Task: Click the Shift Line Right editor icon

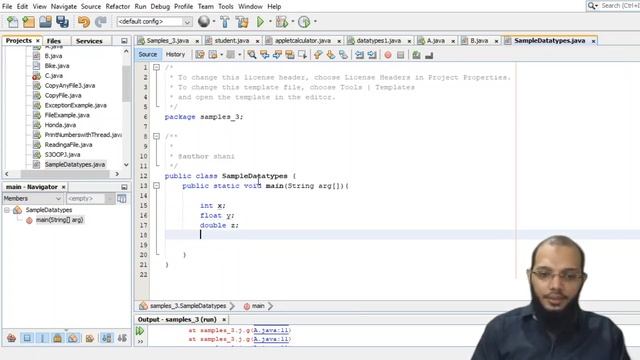Action: (372, 55)
